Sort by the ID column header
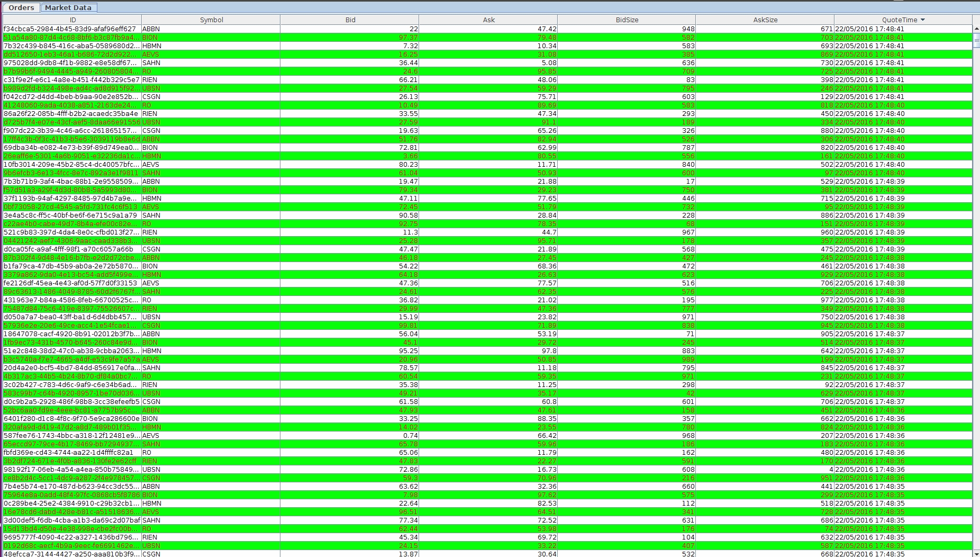Image resolution: width=980 pixels, height=557 pixels. pyautogui.click(x=72, y=20)
